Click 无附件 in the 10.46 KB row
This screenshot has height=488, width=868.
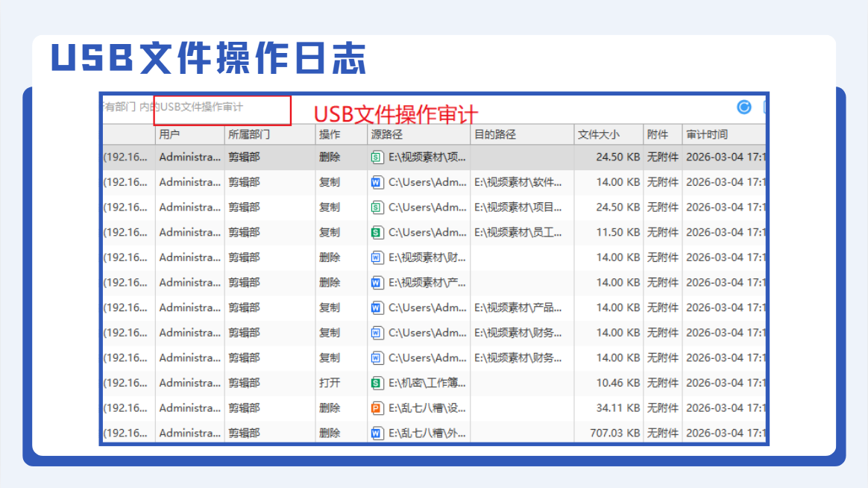click(x=663, y=383)
